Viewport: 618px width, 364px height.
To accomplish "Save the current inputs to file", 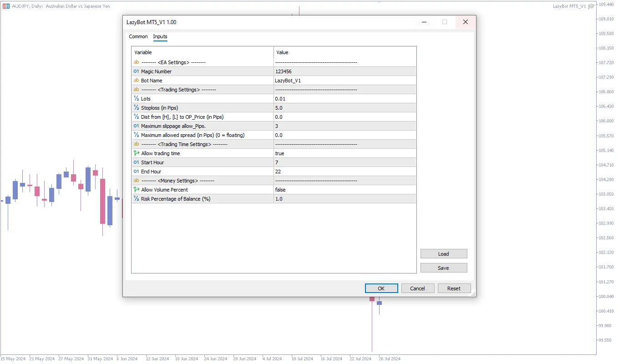I will [444, 268].
